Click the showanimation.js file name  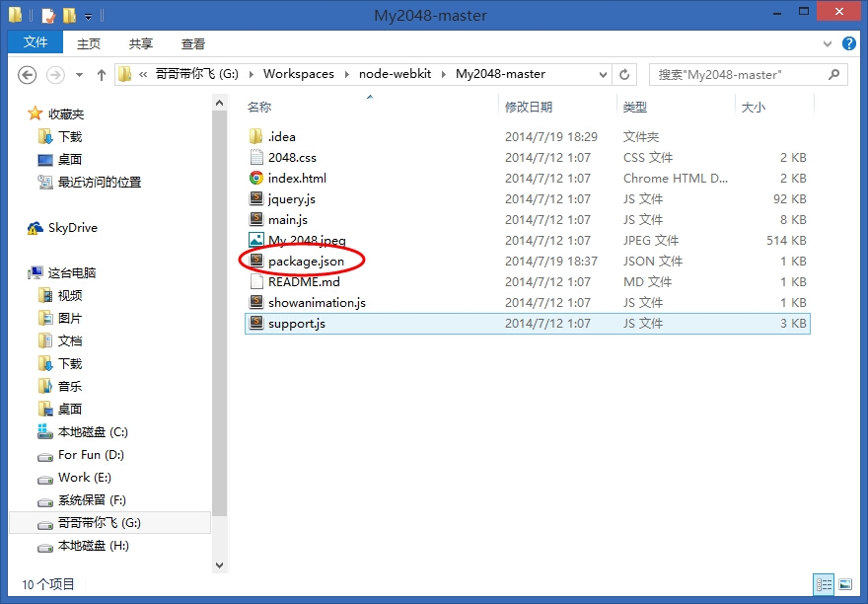pos(317,303)
